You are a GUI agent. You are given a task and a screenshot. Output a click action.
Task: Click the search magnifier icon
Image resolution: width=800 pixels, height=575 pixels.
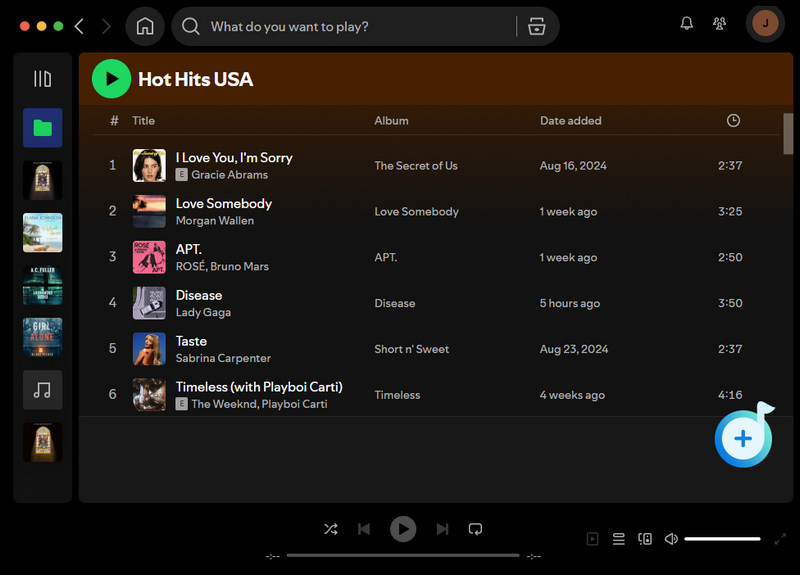pyautogui.click(x=191, y=26)
